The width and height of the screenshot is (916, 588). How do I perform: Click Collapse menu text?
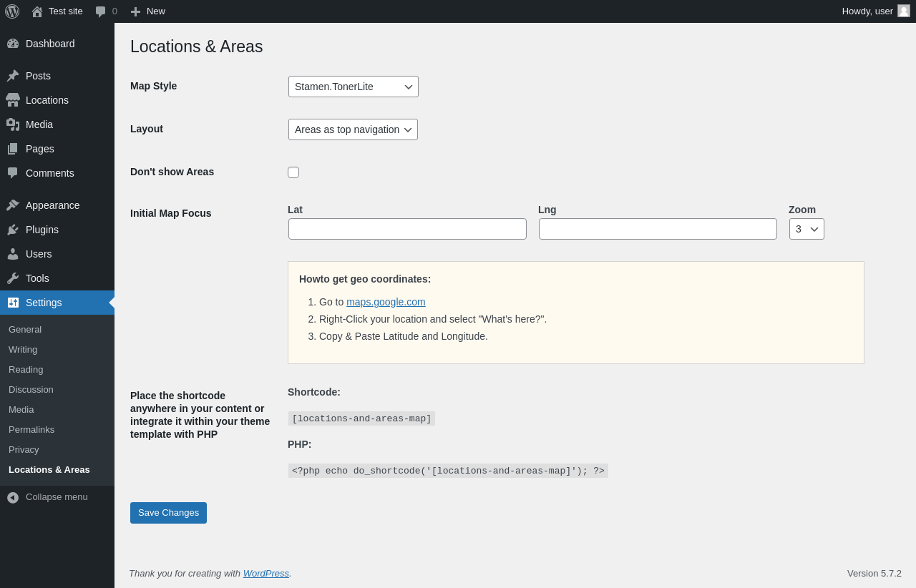point(57,497)
